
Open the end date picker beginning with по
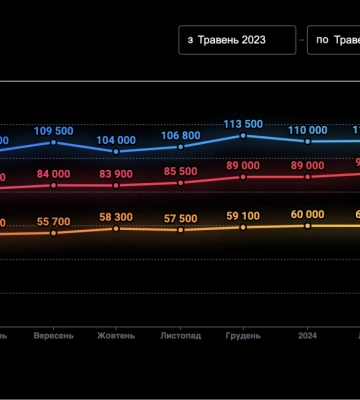tap(334, 40)
